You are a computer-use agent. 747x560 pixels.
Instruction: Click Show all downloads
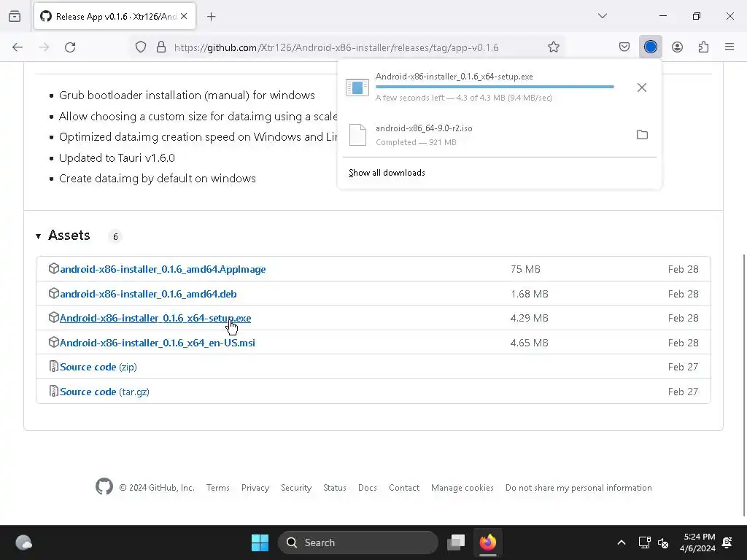[x=387, y=173]
